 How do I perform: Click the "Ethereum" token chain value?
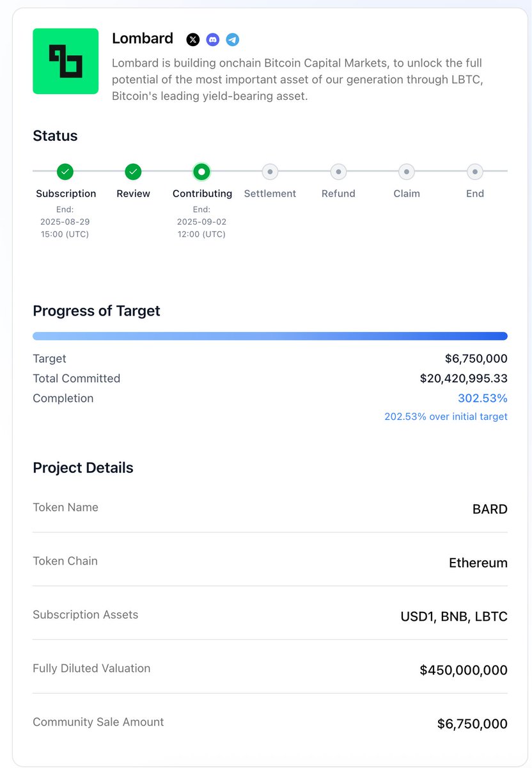point(478,563)
